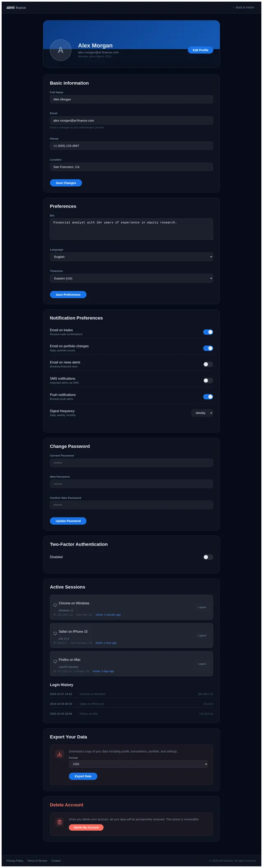Click the monitor icon beside Chrome on Windows
Viewport: 263px width, 868px height.
(55, 605)
